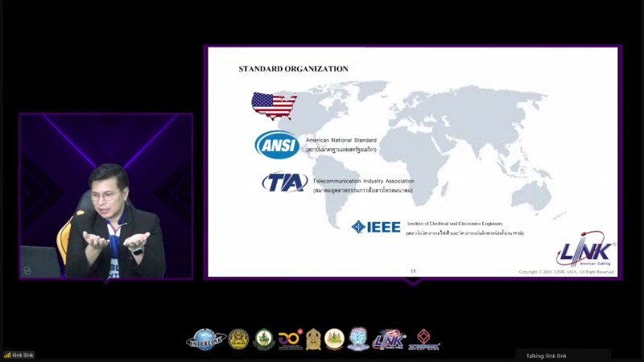Click the 'Talking: ilink ilink' indicator
Image resolution: width=644 pixels, height=362 pixels.
pos(547,356)
